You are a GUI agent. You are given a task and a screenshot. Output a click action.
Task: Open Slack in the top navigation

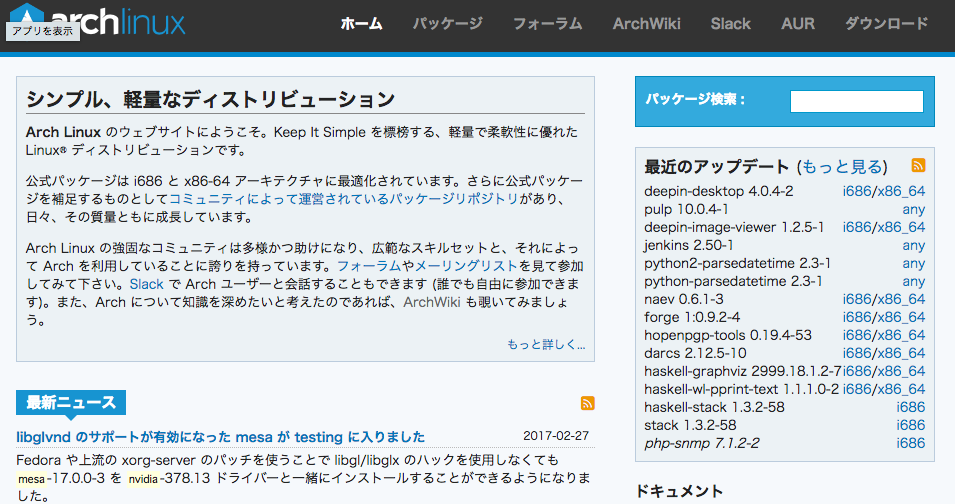[730, 24]
